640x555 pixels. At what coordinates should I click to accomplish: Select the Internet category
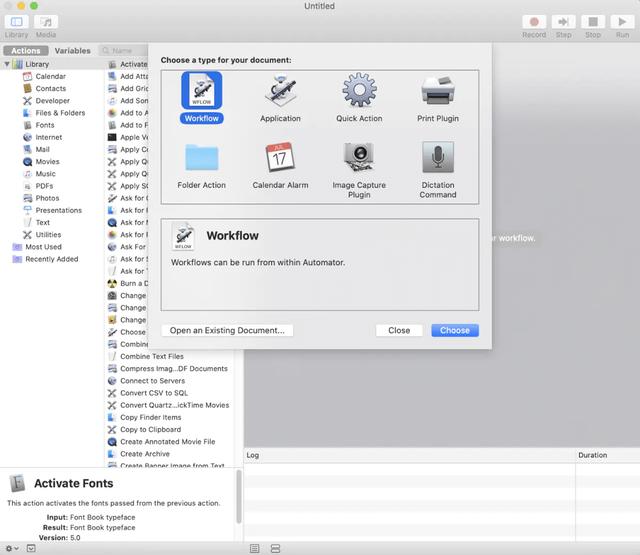point(49,138)
